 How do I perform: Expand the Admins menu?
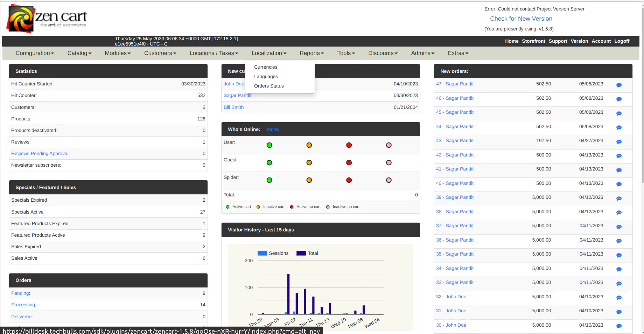[x=423, y=53]
